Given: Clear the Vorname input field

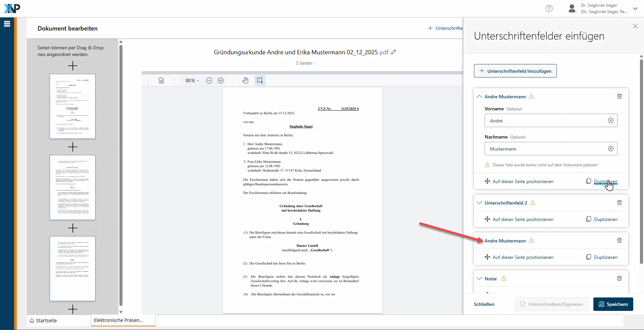Looking at the screenshot, I should [x=611, y=120].
